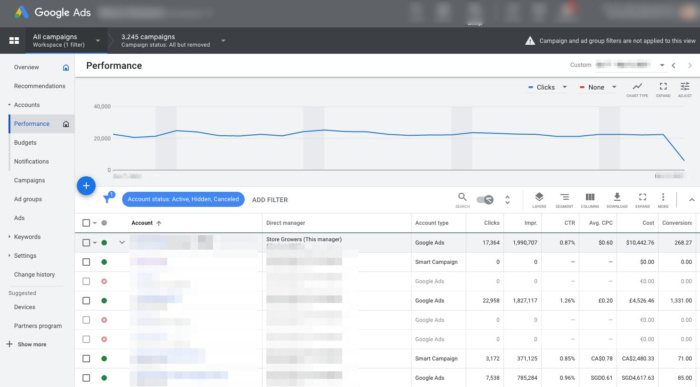Open chart Adjust settings
The image size is (700, 387).
pyautogui.click(x=685, y=89)
